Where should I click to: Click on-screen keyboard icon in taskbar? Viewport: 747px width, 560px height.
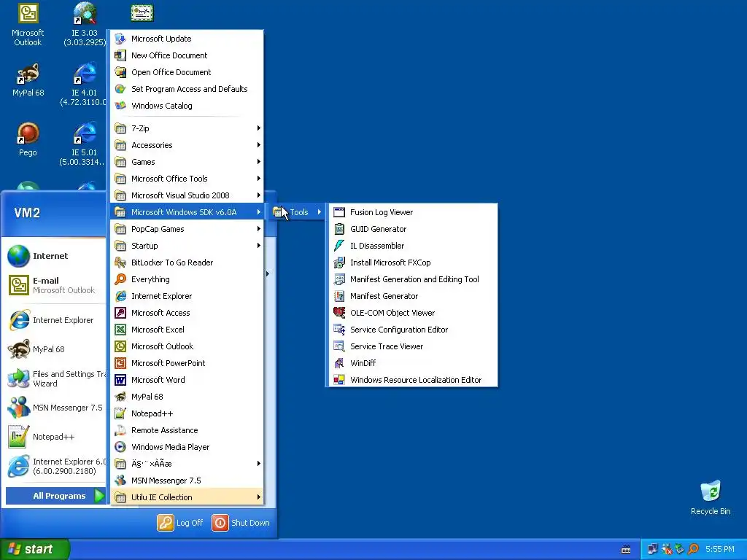click(x=626, y=550)
